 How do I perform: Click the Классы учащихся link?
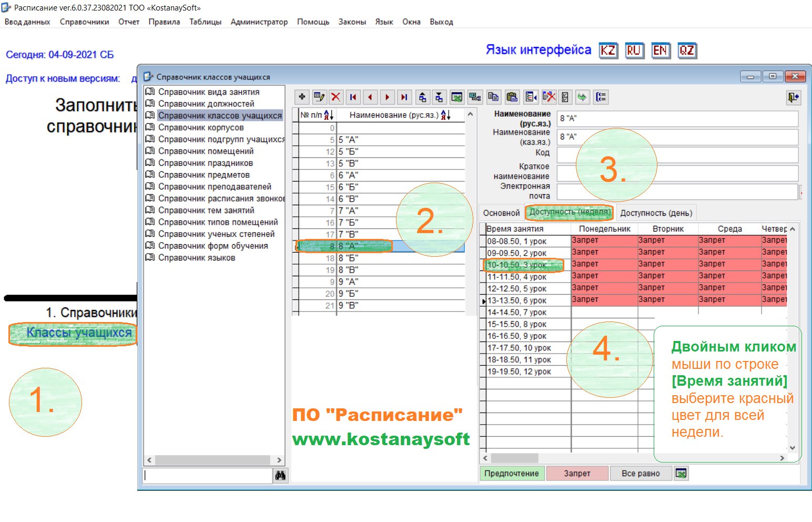[x=79, y=333]
